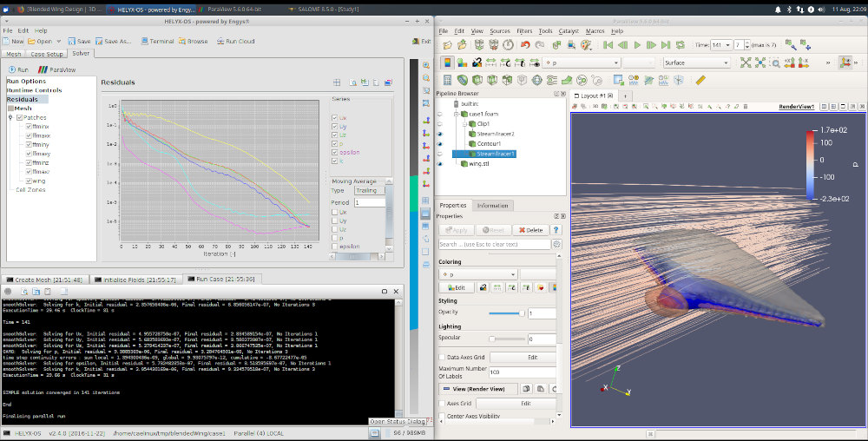Click the Delete button in Properties
This screenshot has height=441, width=868.
(x=529, y=230)
